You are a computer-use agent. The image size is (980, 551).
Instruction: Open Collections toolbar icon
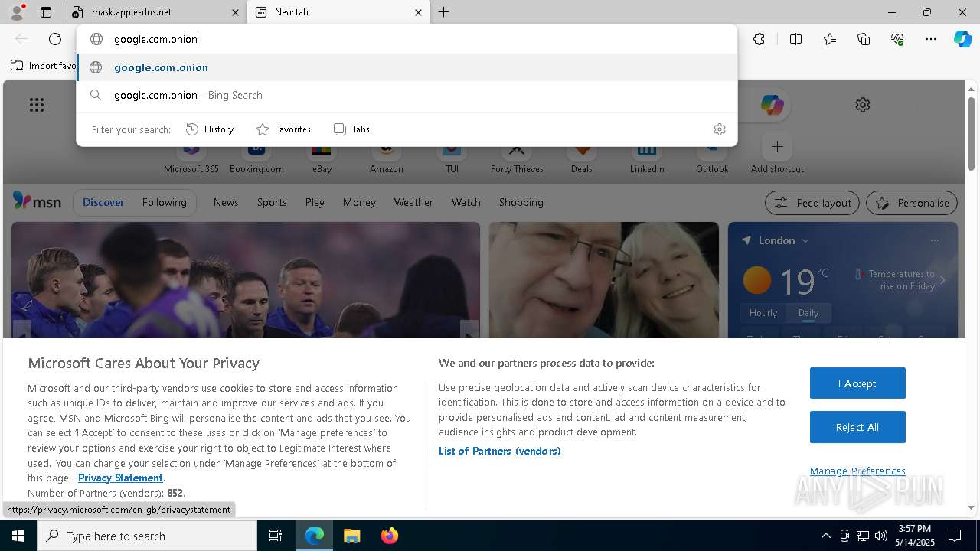coord(864,39)
